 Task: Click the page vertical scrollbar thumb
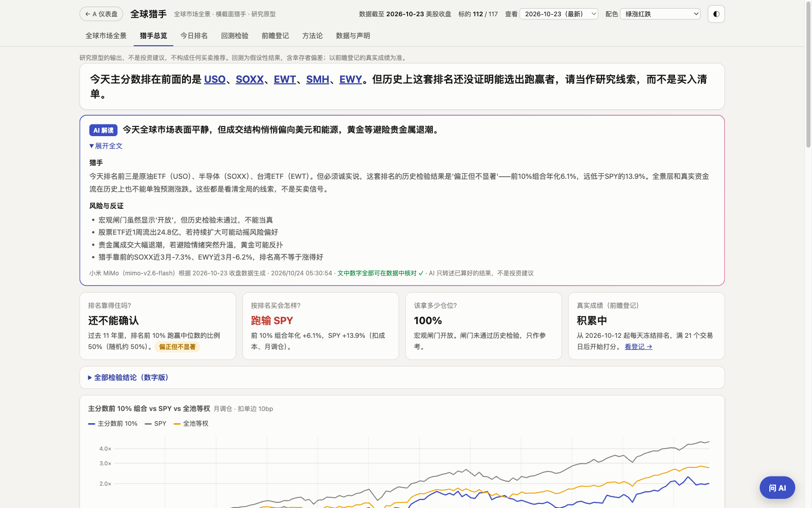tap(808, 75)
